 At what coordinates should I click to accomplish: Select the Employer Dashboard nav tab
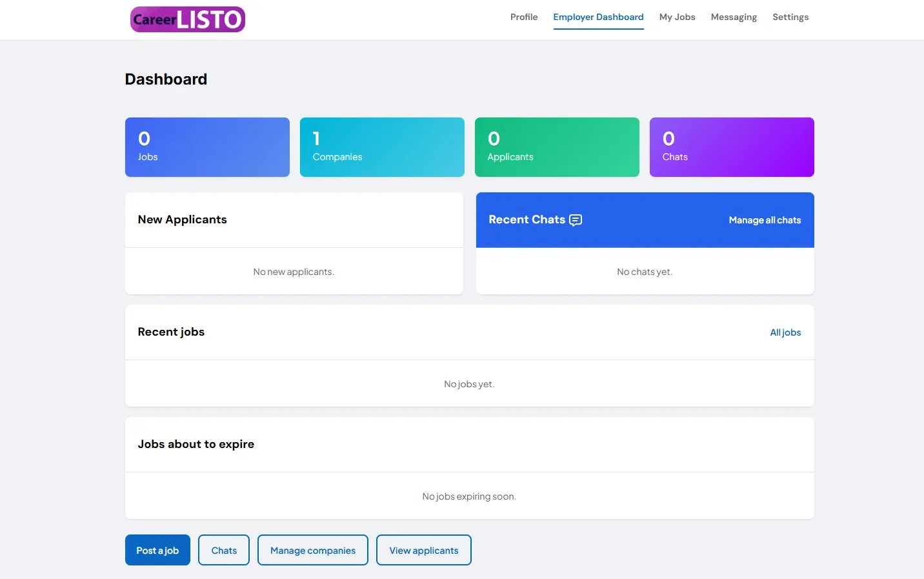pos(598,17)
